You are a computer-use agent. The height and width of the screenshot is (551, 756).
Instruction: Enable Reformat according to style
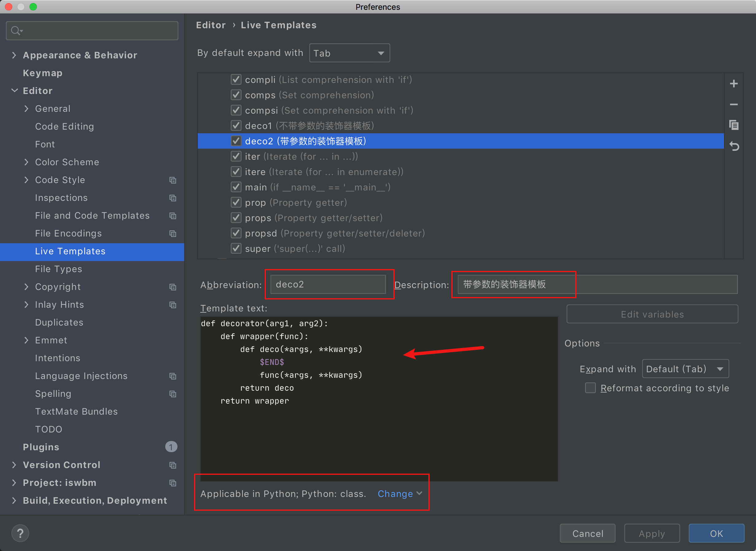point(590,388)
